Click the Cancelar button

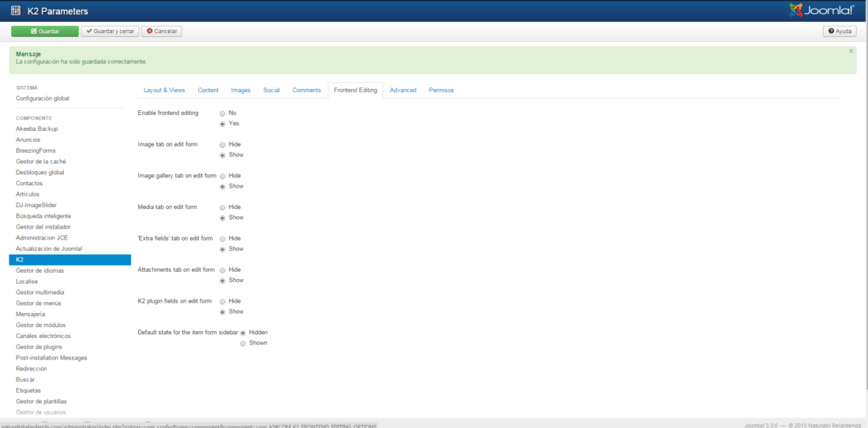click(x=162, y=32)
